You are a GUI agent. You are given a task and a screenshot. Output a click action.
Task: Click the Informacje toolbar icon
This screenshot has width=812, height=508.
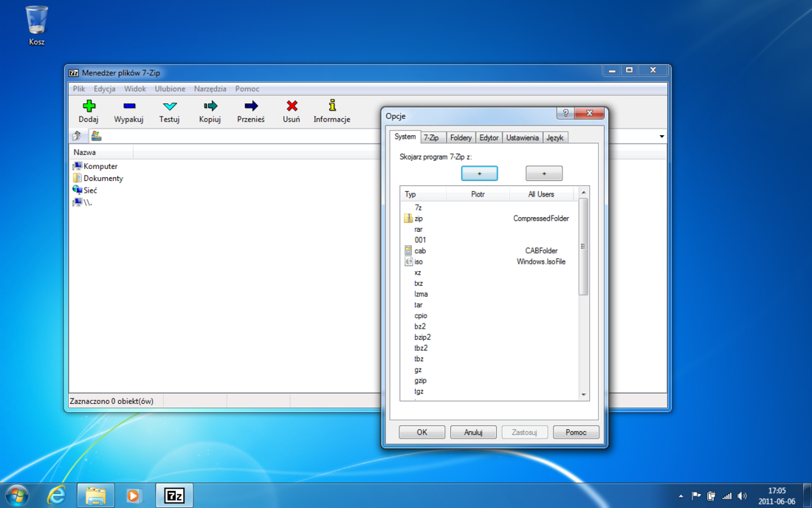332,106
